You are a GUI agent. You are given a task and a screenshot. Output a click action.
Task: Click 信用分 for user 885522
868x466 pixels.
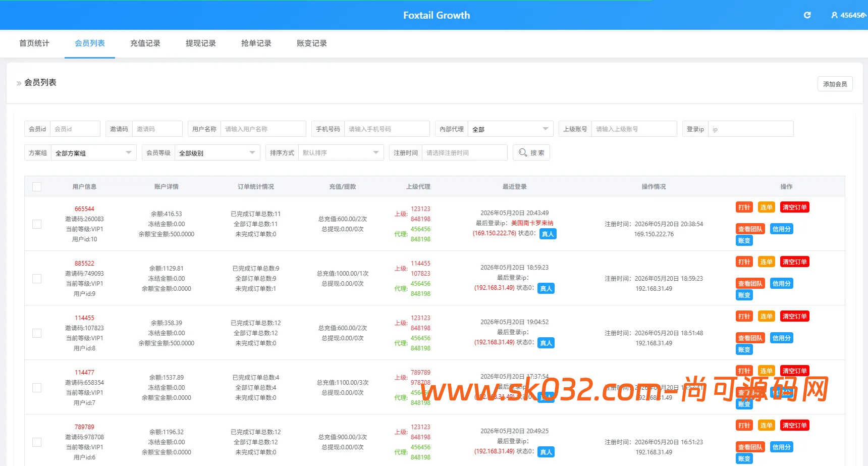[781, 284]
